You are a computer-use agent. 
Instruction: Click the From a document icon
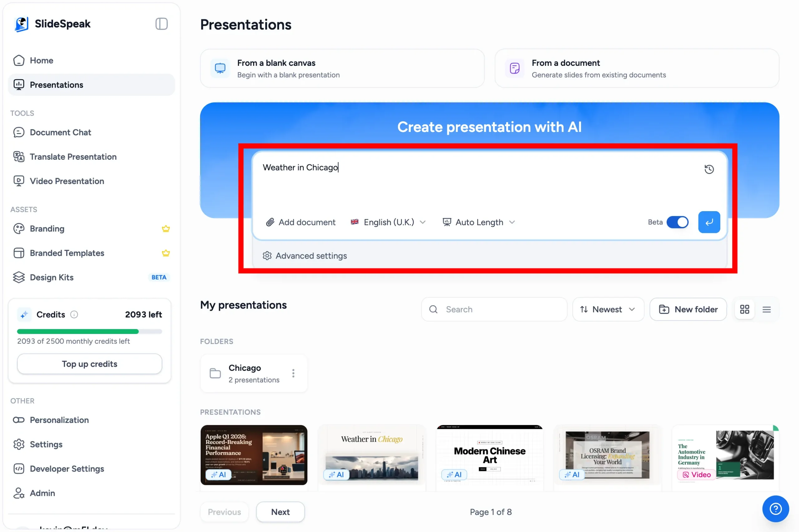click(x=514, y=68)
